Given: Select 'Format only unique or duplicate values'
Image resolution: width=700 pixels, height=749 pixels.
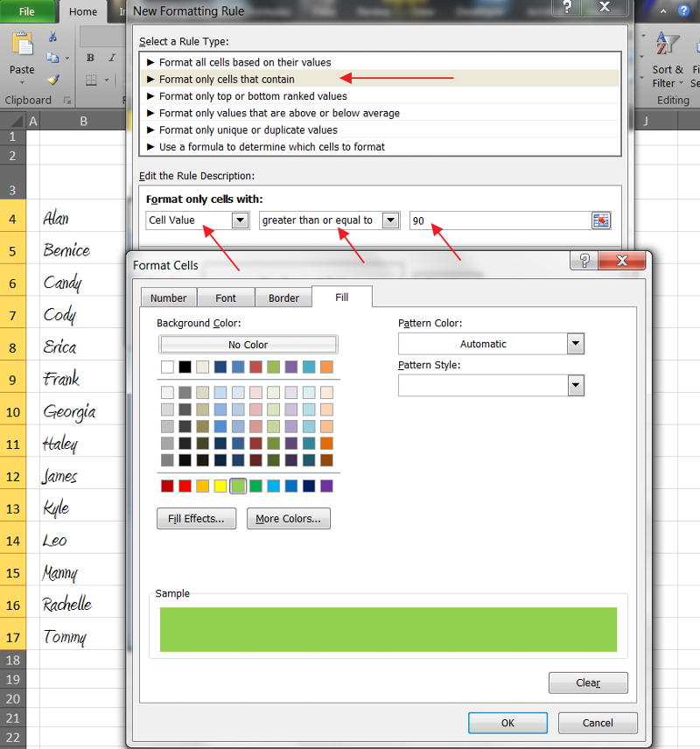Looking at the screenshot, I should tap(381, 129).
